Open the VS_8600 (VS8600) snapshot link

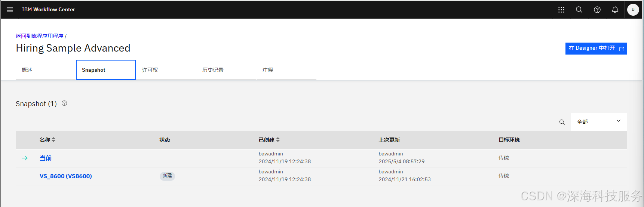pyautogui.click(x=66, y=176)
